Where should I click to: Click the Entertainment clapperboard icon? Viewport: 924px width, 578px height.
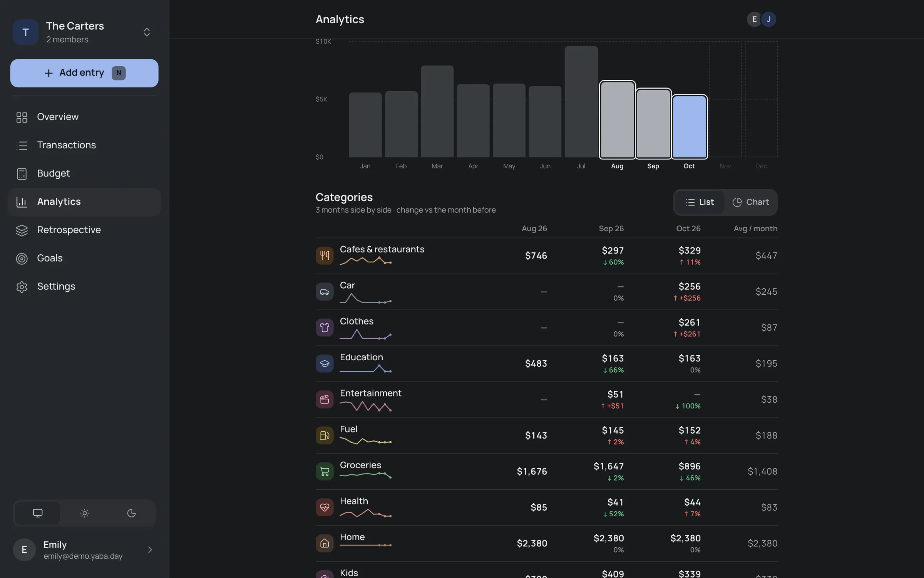tap(325, 400)
